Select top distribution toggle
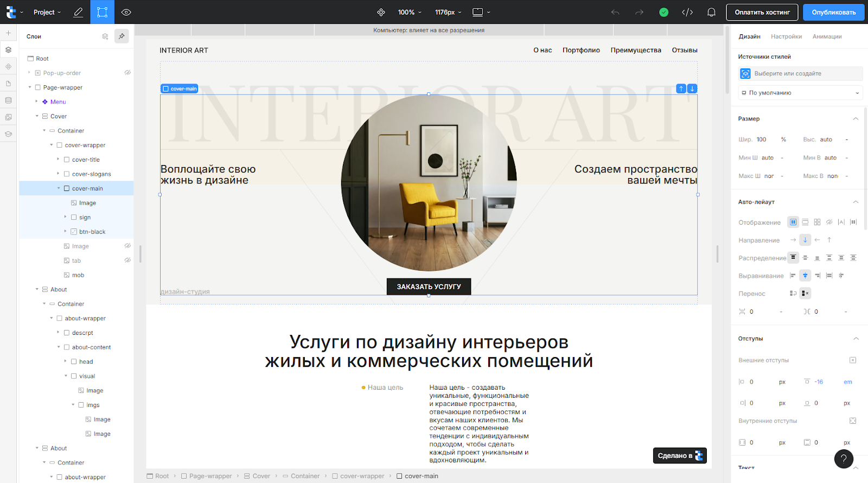Image resolution: width=868 pixels, height=483 pixels. tap(793, 257)
